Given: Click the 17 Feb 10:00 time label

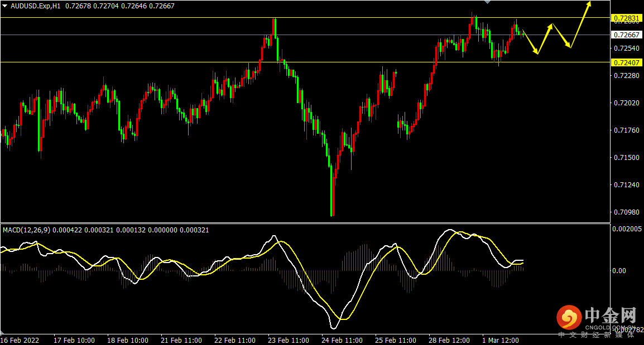Looking at the screenshot, I should (74, 341).
